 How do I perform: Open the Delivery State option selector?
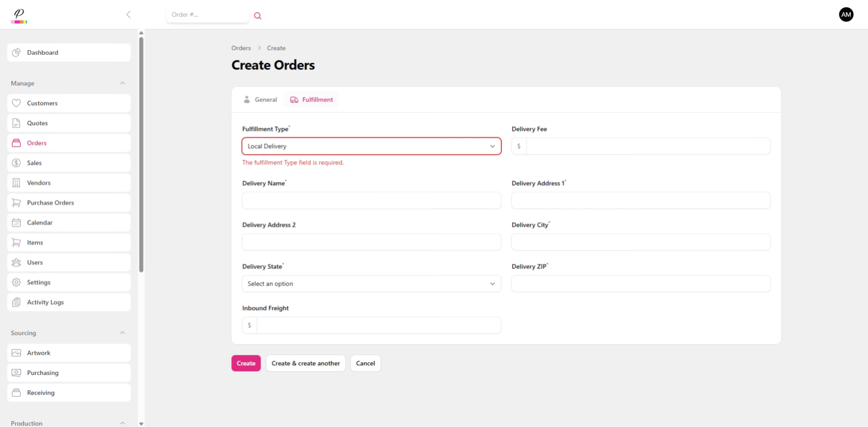[371, 284]
